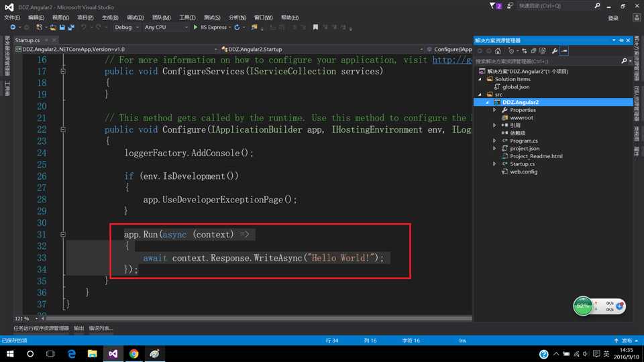The image size is (644, 362).
Task: Open the 文件(F) menu
Action: (12, 17)
